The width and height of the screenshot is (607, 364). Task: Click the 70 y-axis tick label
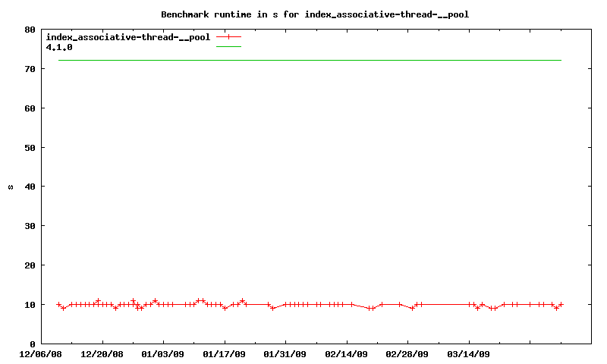coord(30,69)
